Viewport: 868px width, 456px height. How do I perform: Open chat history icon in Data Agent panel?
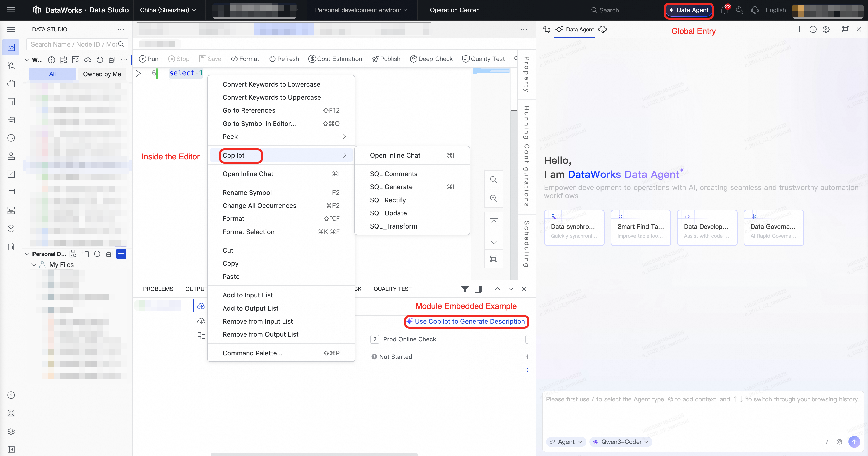coord(813,29)
